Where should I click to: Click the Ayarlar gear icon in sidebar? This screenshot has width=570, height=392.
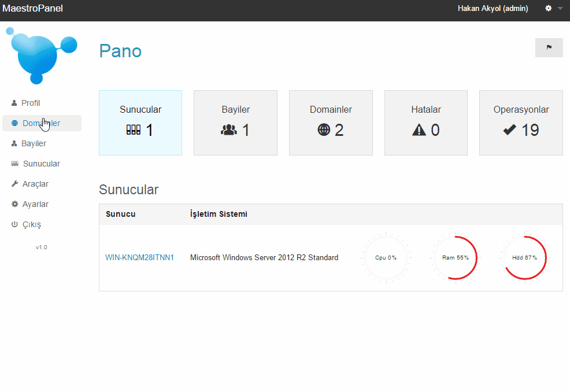[14, 204]
